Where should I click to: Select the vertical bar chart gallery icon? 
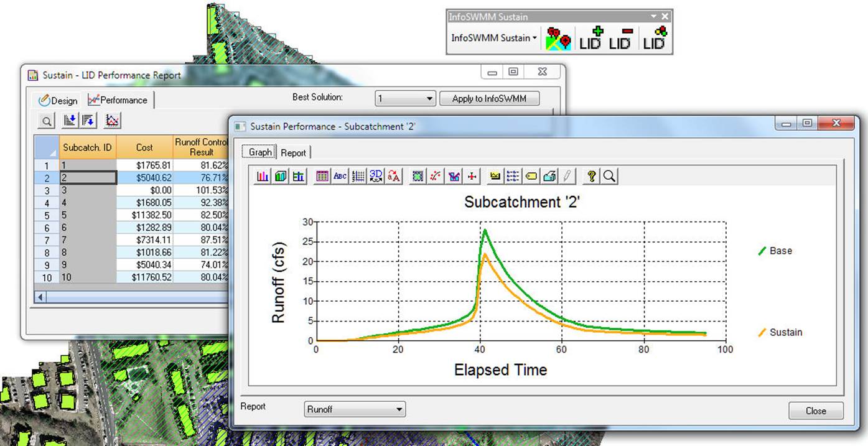262,175
